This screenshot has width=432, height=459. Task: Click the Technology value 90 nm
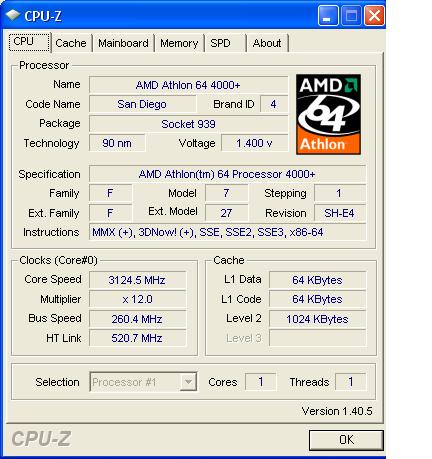point(117,143)
